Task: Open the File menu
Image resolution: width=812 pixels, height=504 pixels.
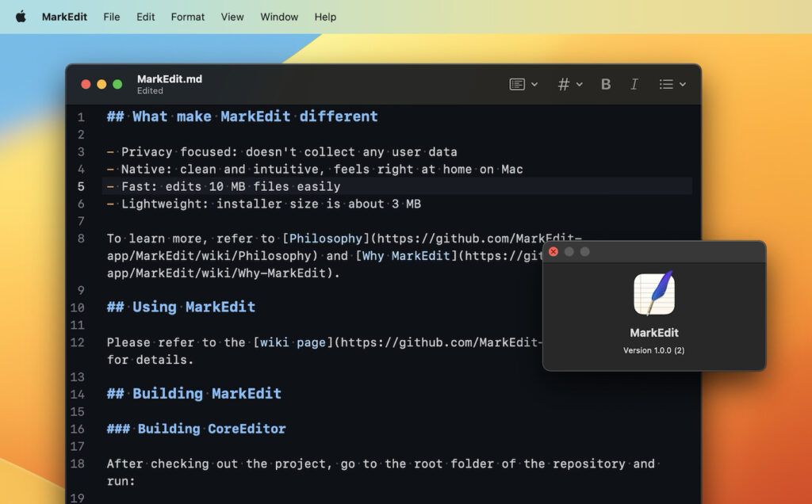Action: tap(111, 16)
